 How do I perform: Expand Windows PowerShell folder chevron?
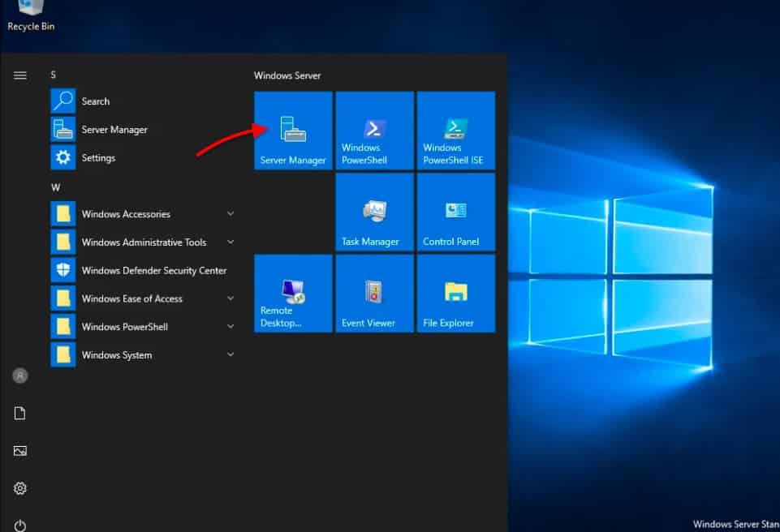[x=231, y=327]
